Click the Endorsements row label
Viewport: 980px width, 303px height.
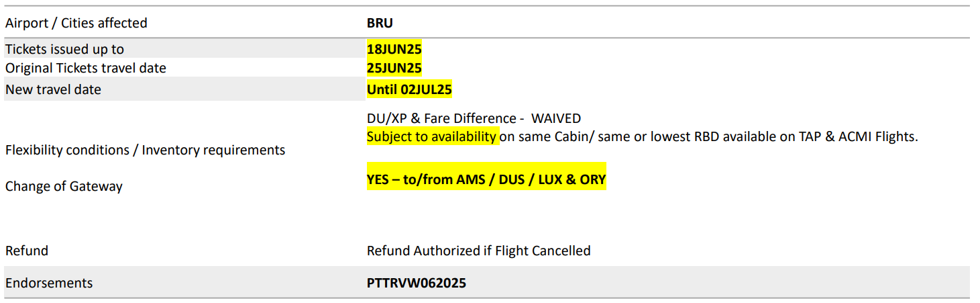pyautogui.click(x=49, y=283)
